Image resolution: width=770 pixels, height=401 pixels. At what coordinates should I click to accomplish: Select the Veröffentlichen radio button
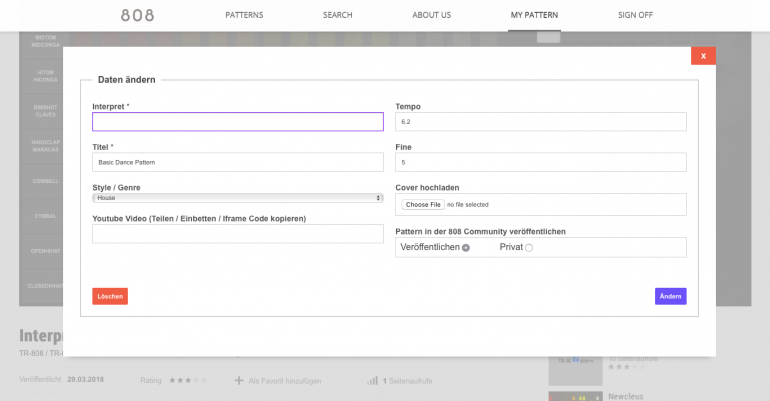click(x=466, y=247)
